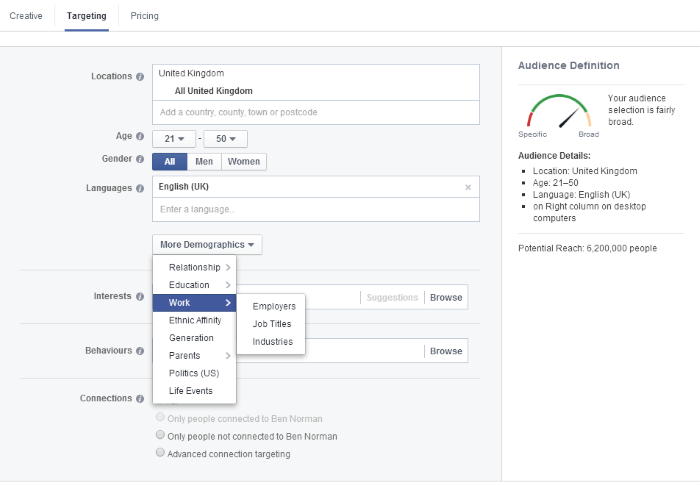Image resolution: width=700 pixels, height=486 pixels.
Task: Open the Locations info tooltip icon
Action: pos(140,77)
